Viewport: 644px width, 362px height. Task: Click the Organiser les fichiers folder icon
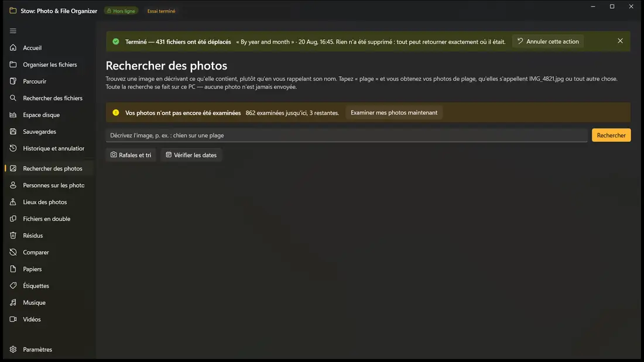13,64
